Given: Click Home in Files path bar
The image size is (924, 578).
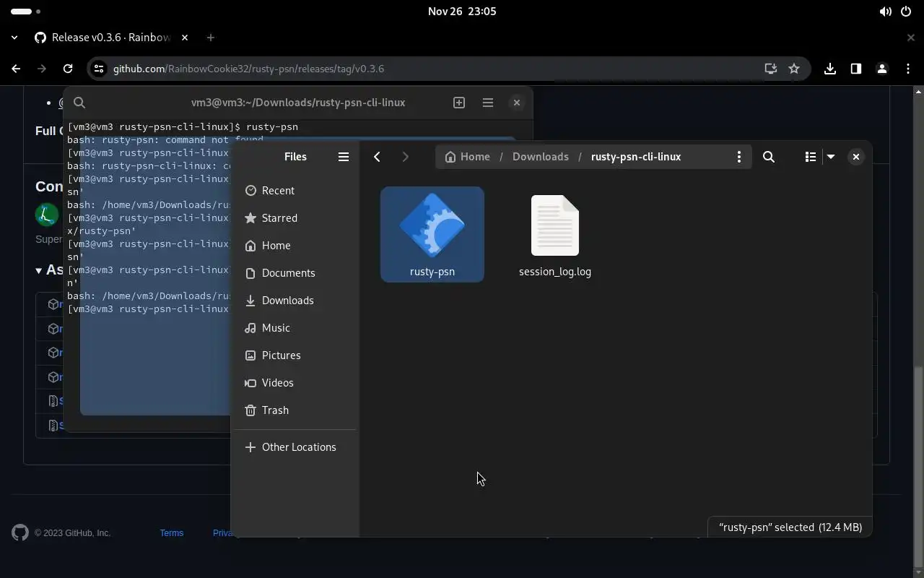Looking at the screenshot, I should coord(468,157).
